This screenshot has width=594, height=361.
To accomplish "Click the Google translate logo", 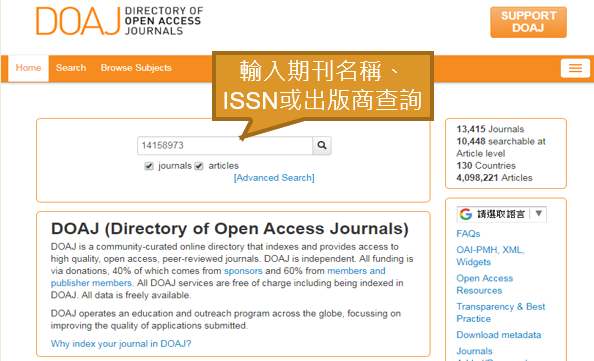I will (466, 214).
